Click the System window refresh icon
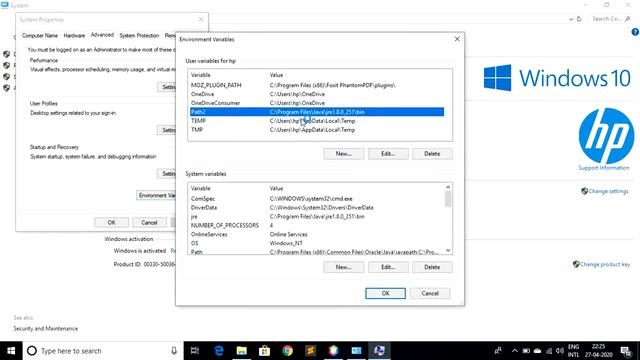 pyautogui.click(x=579, y=19)
